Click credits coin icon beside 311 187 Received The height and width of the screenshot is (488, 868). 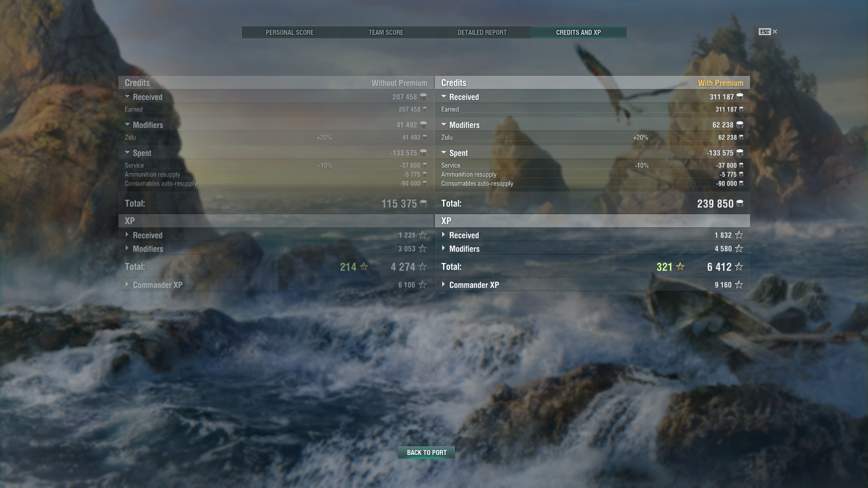pos(740,97)
